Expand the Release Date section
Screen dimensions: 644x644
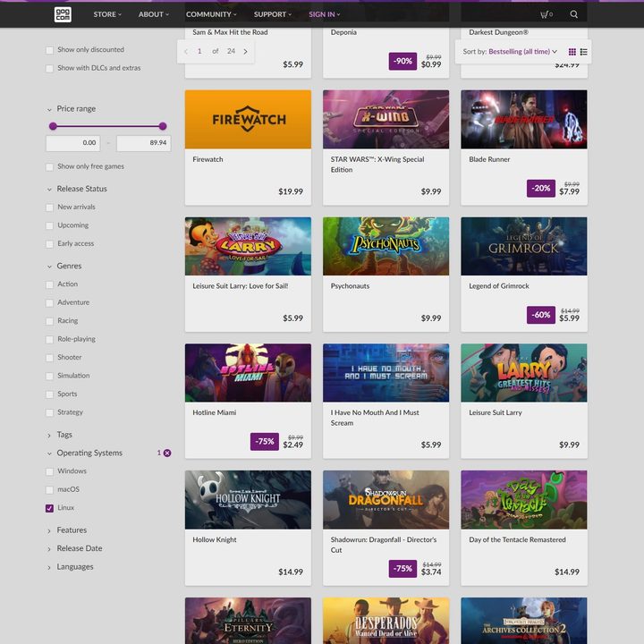[x=80, y=548]
